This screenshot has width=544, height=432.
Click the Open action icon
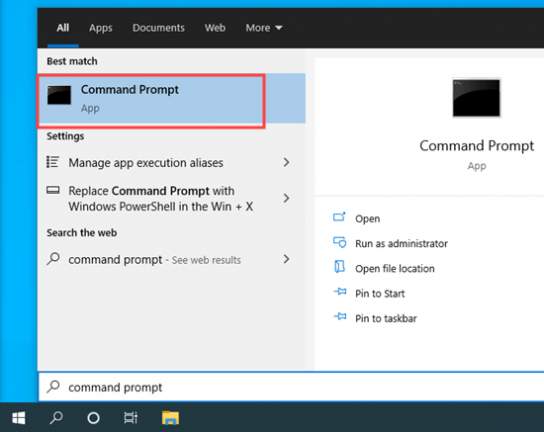pyautogui.click(x=339, y=217)
